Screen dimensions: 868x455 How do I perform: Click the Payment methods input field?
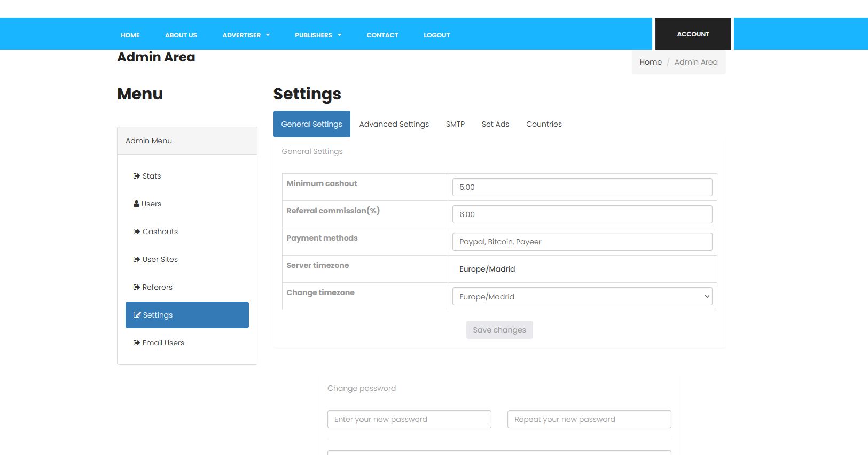582,242
